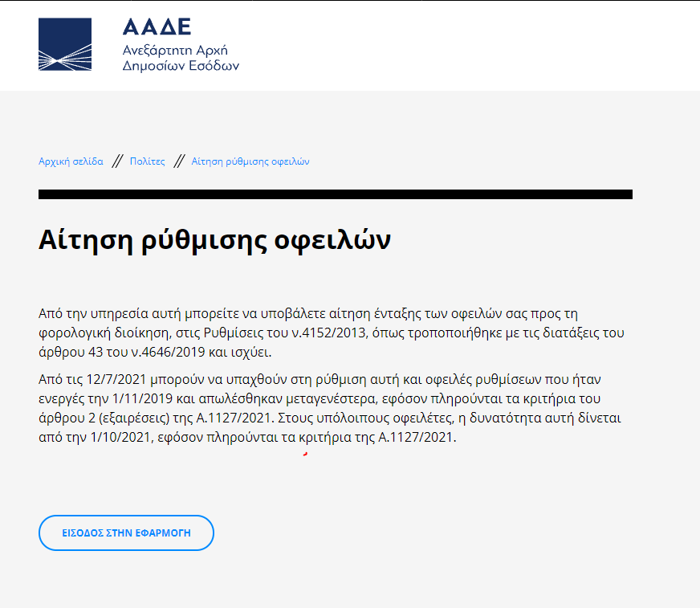
Task: Click the line starting 'Από τις 12/7/2021 μπορούν'
Action: (x=319, y=379)
